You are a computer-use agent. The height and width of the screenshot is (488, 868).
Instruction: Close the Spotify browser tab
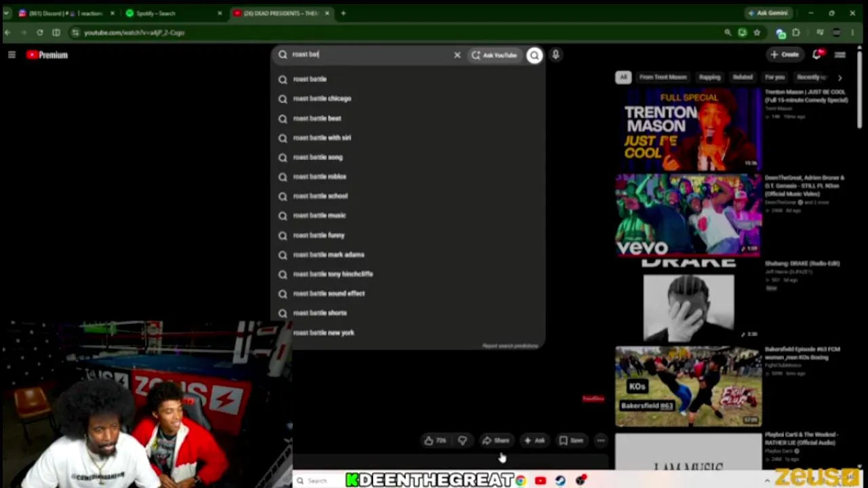pos(220,13)
